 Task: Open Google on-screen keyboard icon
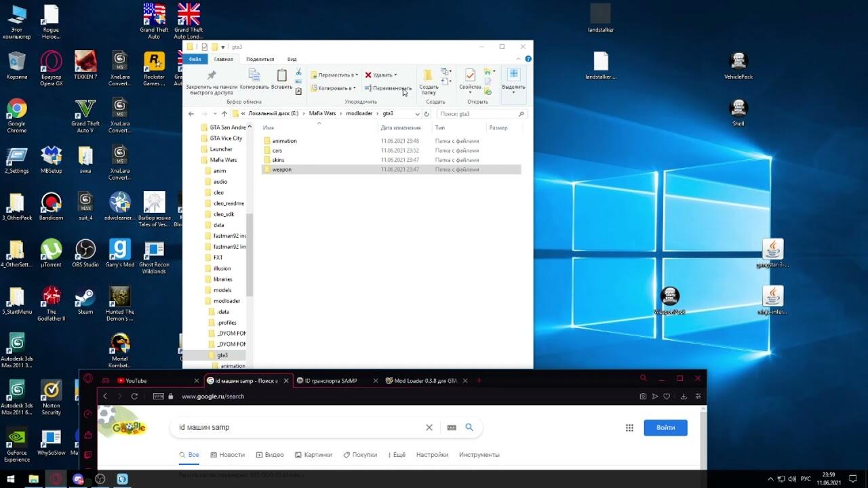pyautogui.click(x=452, y=428)
